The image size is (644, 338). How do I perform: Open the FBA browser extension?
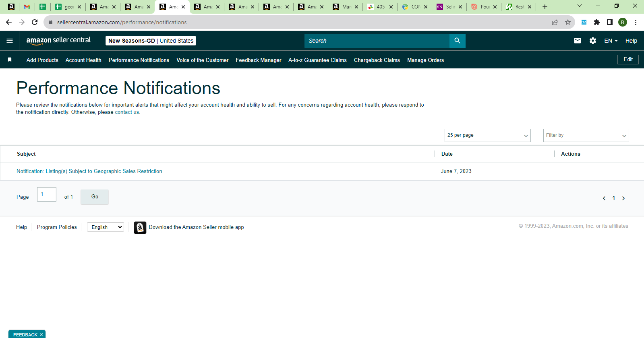tap(584, 22)
